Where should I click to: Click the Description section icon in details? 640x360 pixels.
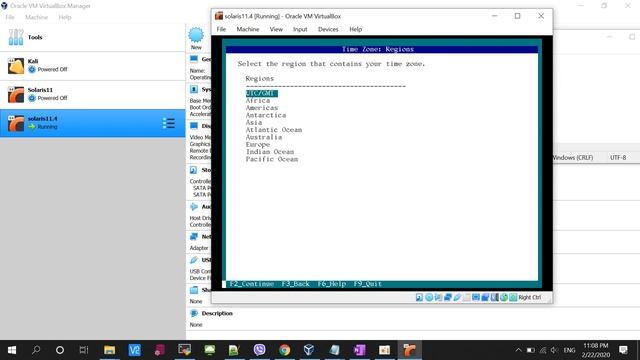point(194,313)
